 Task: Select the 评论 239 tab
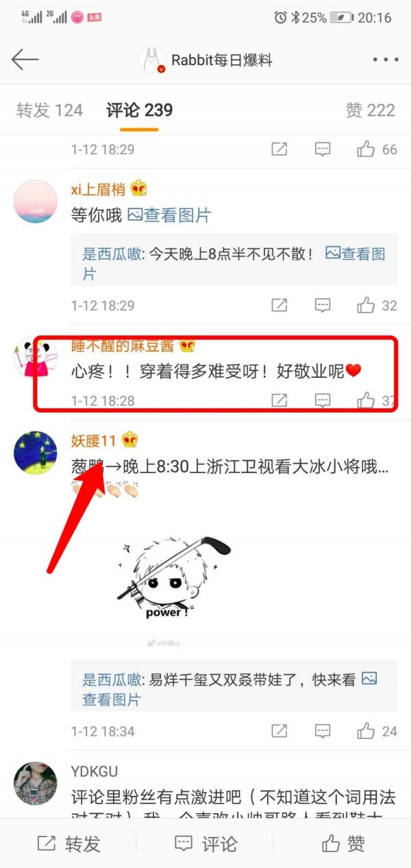140,110
